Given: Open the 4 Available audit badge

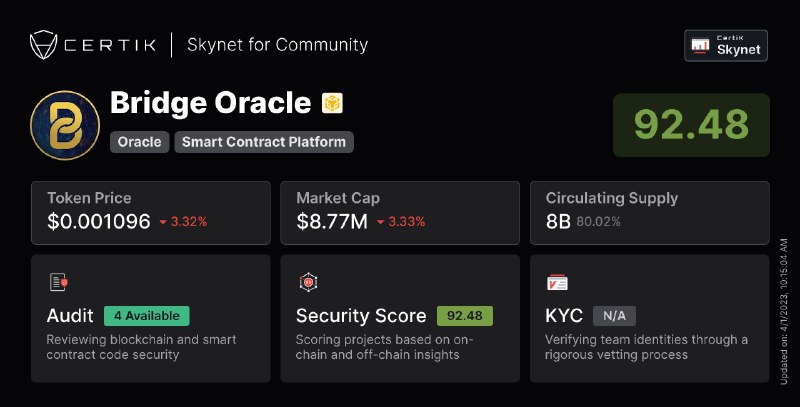Looking at the screenshot, I should pos(146,316).
